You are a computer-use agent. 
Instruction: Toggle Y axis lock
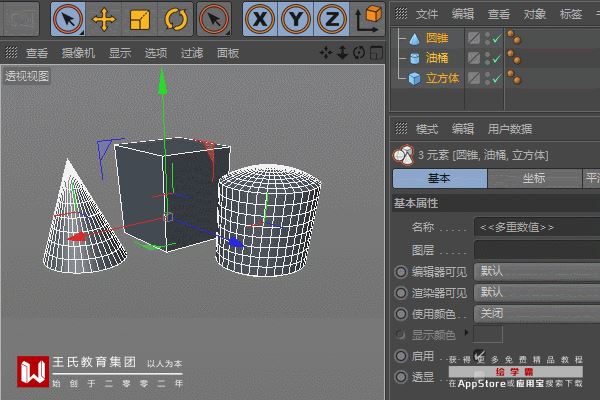(x=296, y=19)
